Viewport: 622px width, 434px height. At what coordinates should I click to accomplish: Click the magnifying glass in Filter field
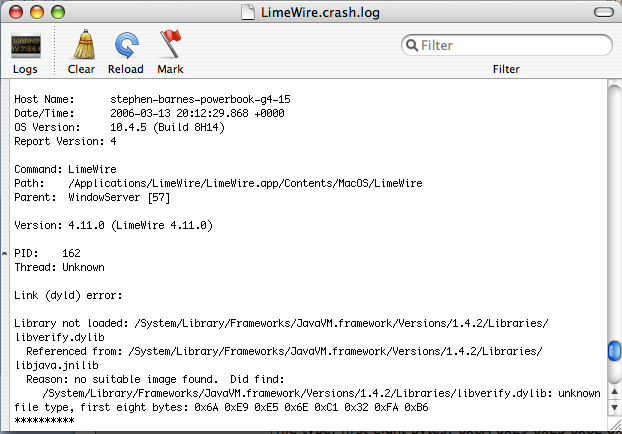click(x=412, y=45)
